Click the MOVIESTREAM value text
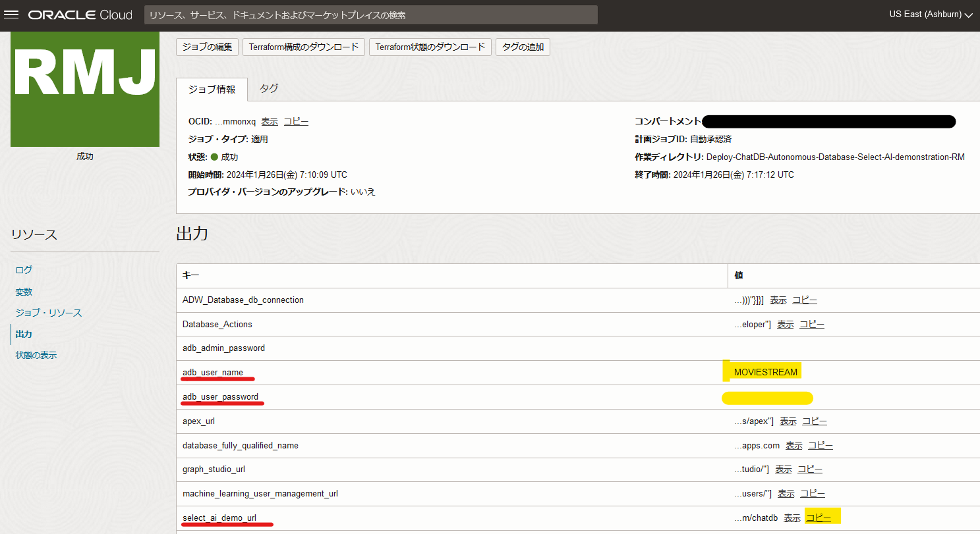The image size is (980, 534). click(x=766, y=373)
